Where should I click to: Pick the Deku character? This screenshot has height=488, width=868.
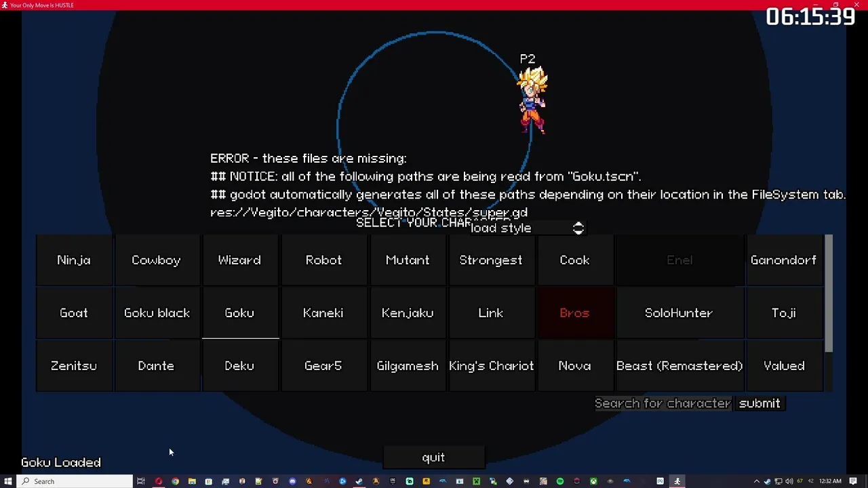[239, 366]
